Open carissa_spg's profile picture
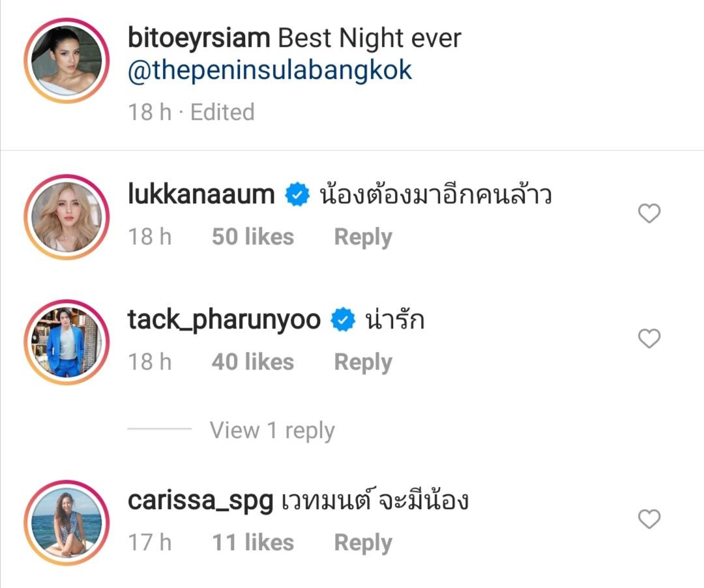 (66, 523)
